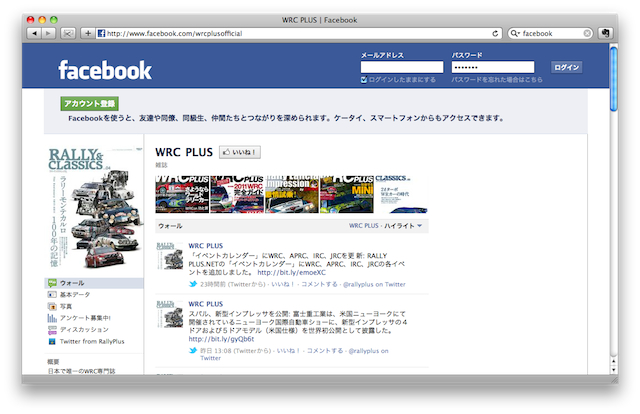Click the green アカウント登録 button
Screen dimensions: 640x414
pyautogui.click(x=90, y=104)
